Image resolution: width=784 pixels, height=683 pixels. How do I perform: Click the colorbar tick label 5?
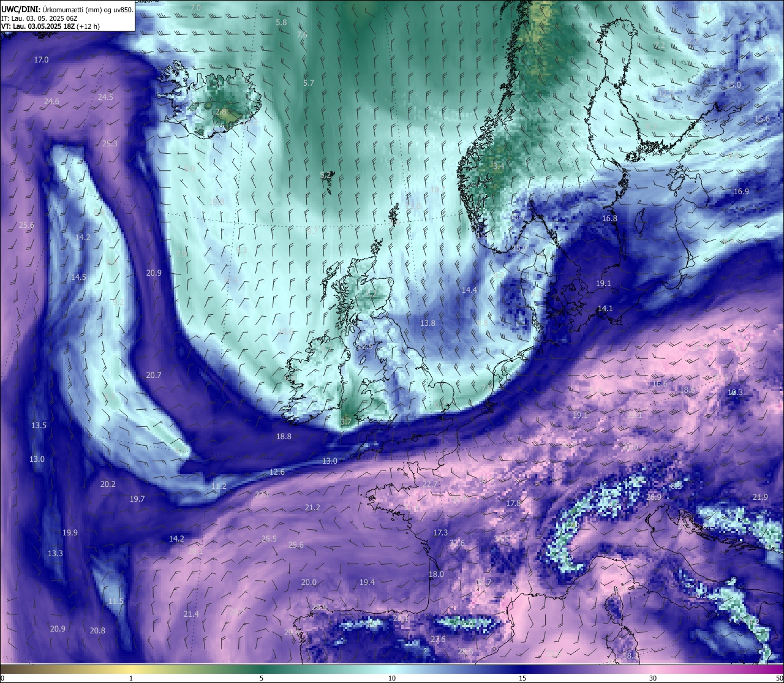262,678
